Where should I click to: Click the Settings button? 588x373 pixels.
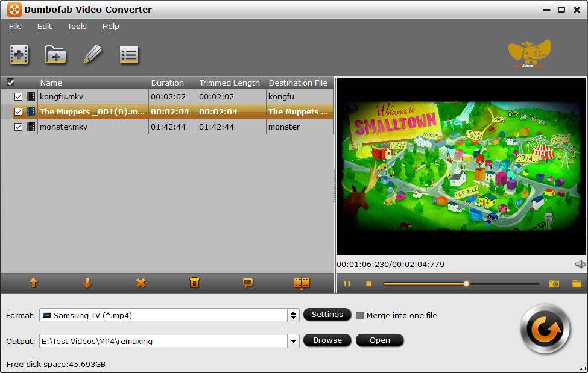tap(327, 315)
